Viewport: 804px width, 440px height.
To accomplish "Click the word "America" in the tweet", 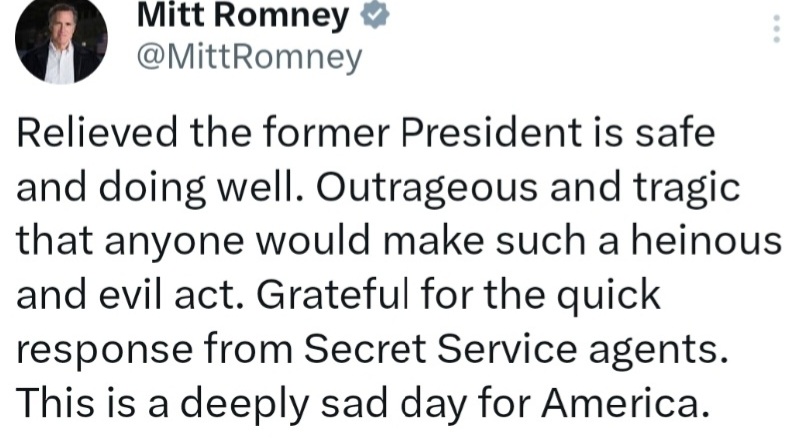I will point(621,404).
